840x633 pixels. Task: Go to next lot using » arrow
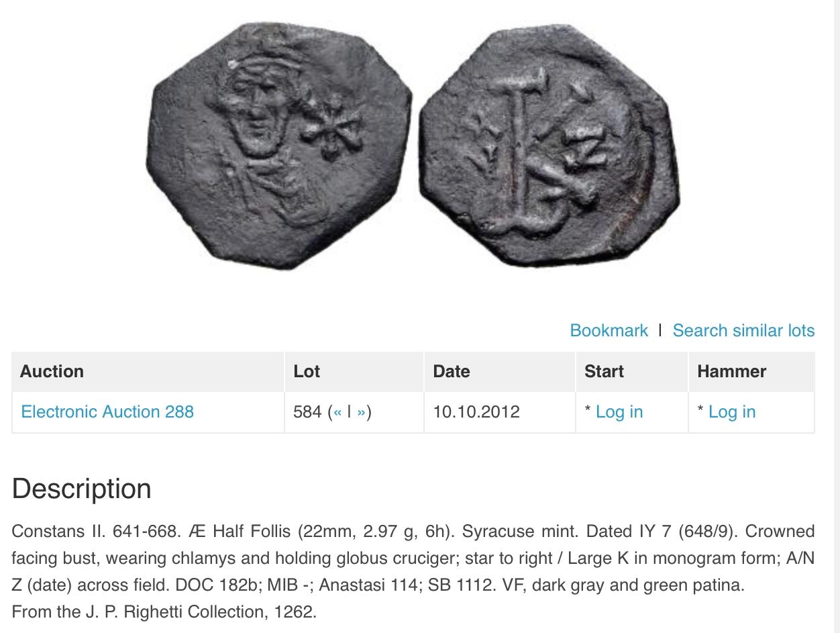pyautogui.click(x=361, y=411)
